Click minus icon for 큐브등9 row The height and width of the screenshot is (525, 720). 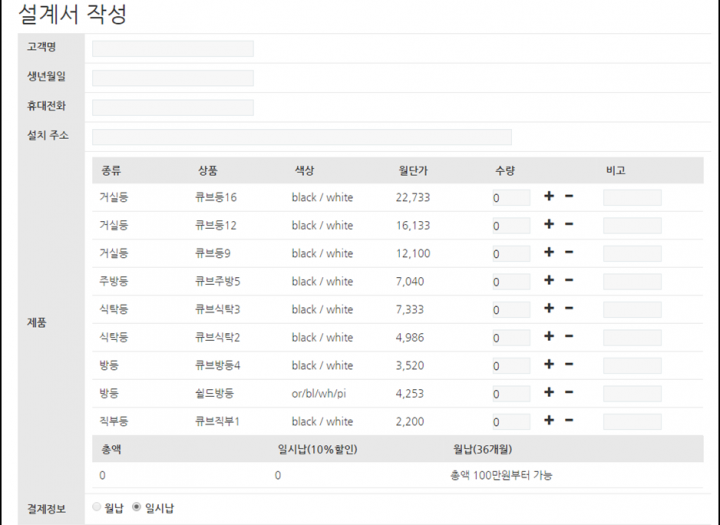click(x=569, y=253)
